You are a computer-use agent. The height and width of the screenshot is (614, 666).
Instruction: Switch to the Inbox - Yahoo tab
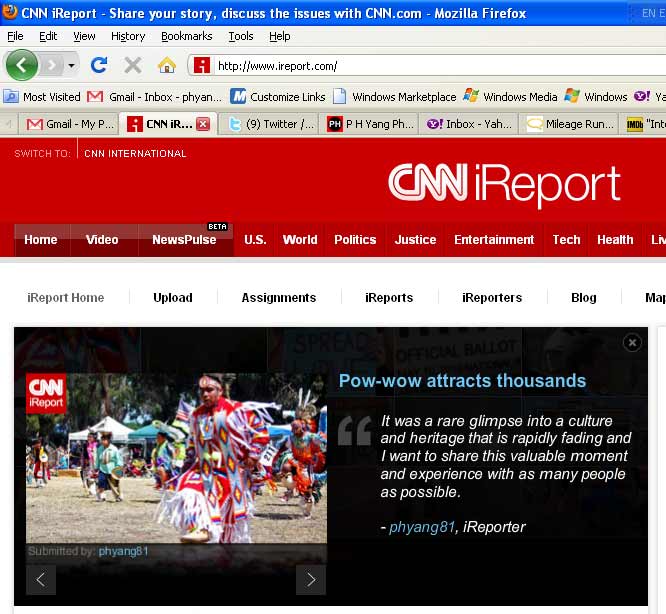pos(469,124)
